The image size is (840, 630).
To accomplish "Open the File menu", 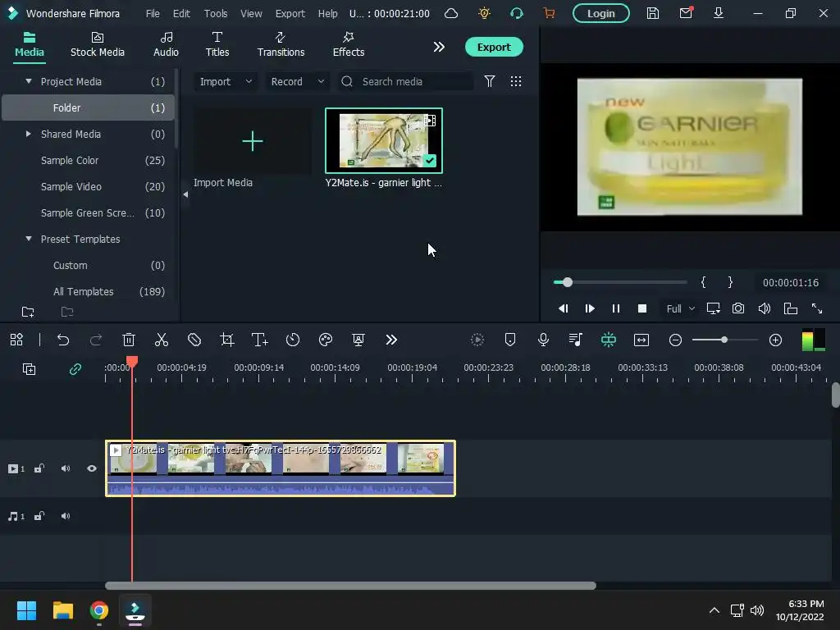I will pyautogui.click(x=153, y=13).
